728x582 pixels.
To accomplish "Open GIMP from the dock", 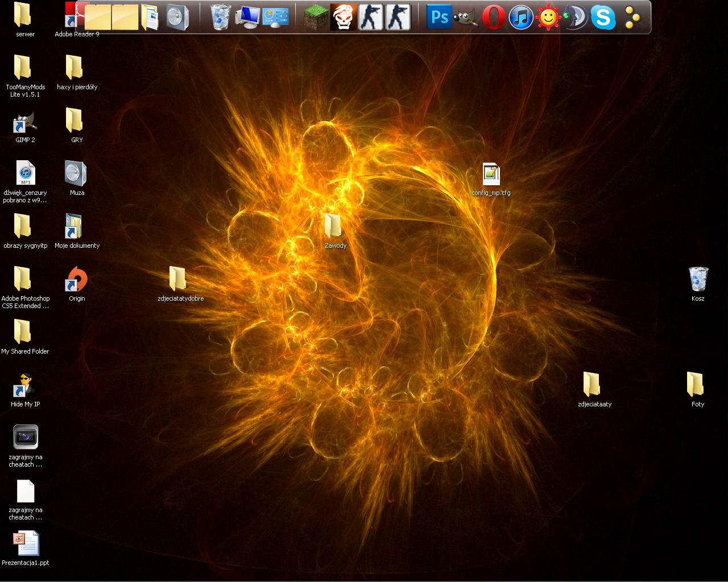I will pos(466,17).
